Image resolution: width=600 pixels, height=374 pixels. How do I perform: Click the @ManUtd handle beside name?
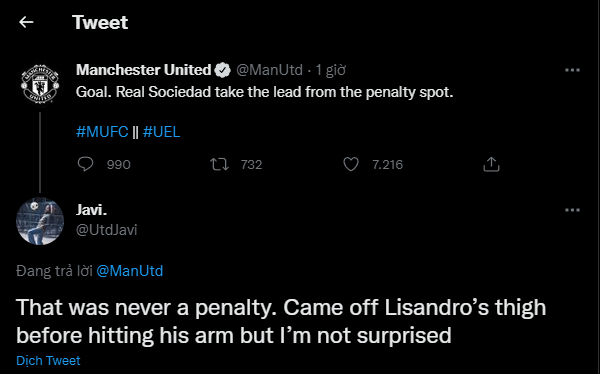tap(269, 70)
